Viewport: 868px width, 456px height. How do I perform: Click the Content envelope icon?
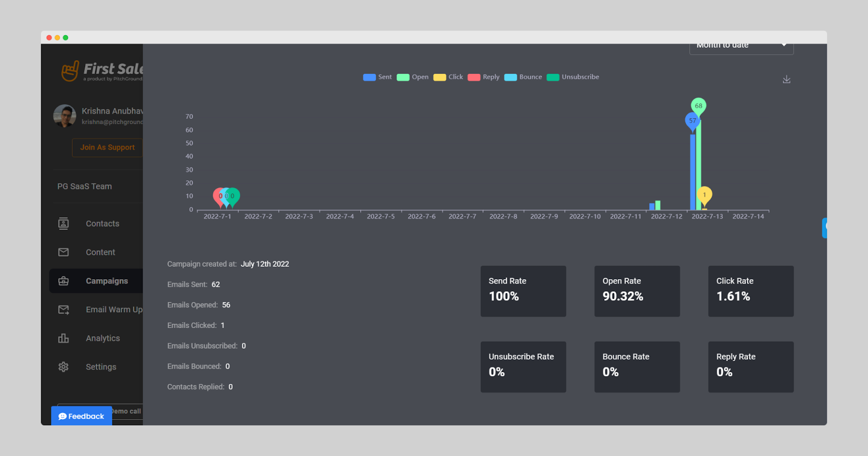tap(63, 252)
